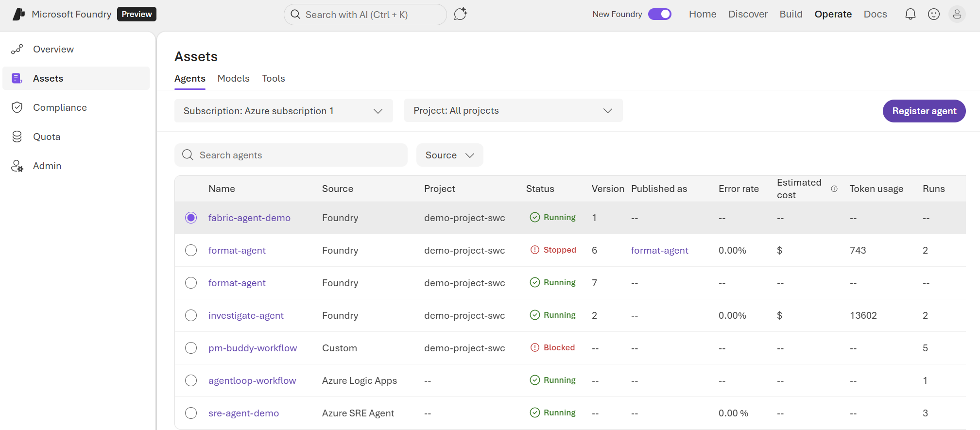
Task: Open the Subscription dropdown
Action: (283, 111)
